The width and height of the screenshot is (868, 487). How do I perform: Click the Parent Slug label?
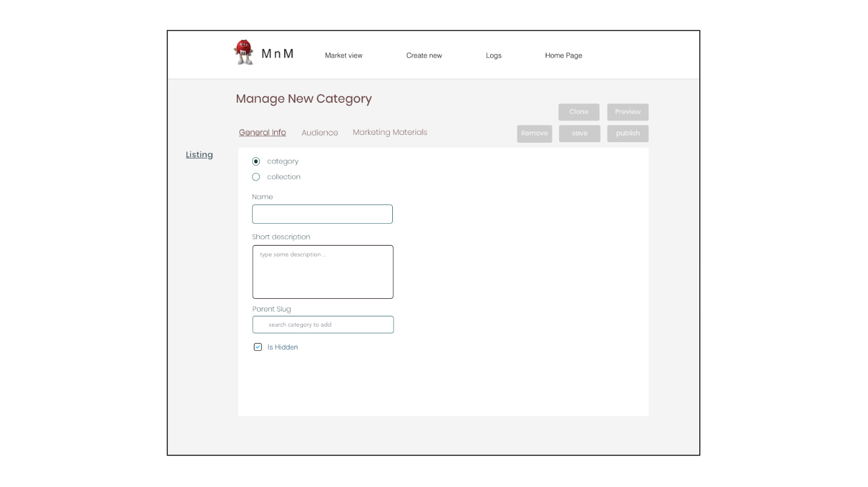pos(271,309)
